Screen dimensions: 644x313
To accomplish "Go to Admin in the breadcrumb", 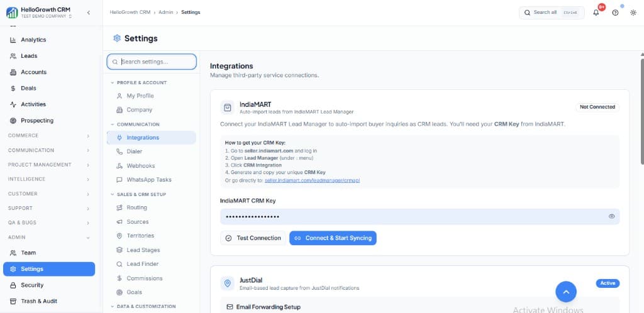I will click(x=165, y=13).
